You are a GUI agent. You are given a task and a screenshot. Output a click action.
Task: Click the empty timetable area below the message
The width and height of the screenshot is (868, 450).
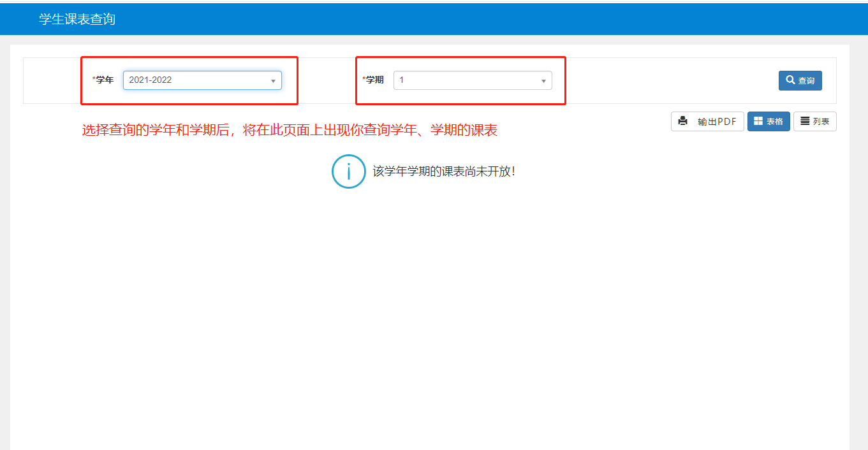click(429, 306)
